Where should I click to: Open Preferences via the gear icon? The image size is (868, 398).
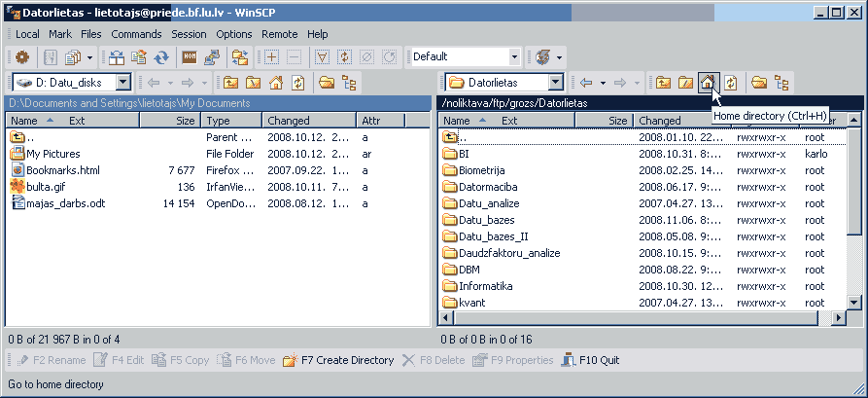(x=22, y=56)
